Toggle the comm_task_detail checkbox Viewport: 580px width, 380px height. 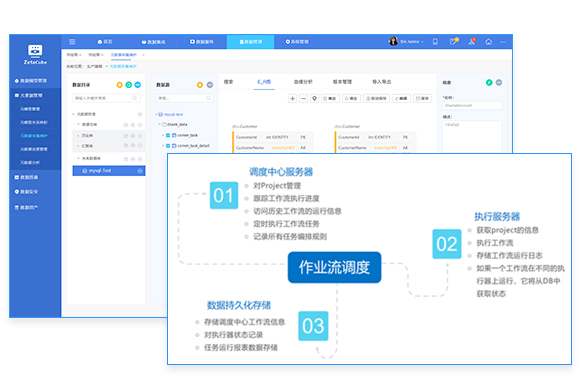[168, 146]
